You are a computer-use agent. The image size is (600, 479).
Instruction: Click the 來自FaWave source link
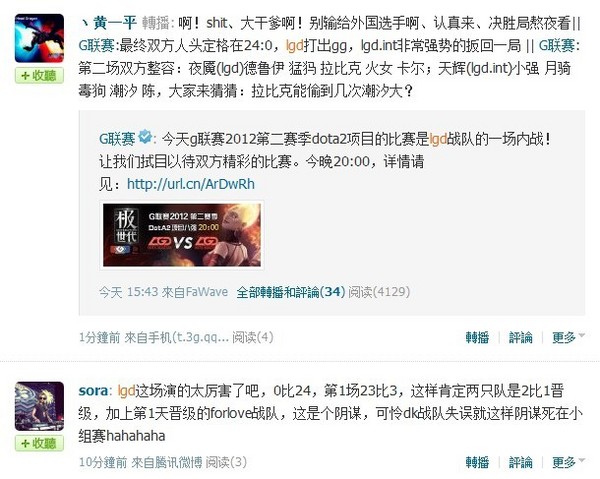(195, 292)
